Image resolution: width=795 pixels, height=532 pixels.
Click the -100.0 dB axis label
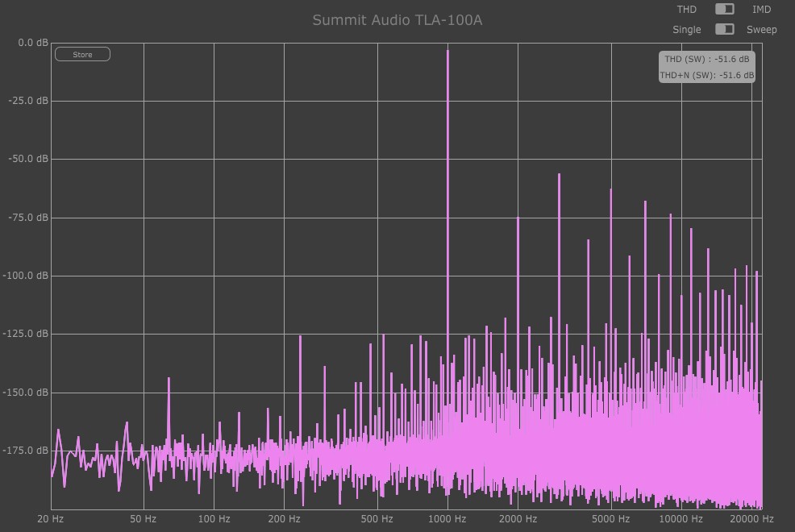point(26,276)
